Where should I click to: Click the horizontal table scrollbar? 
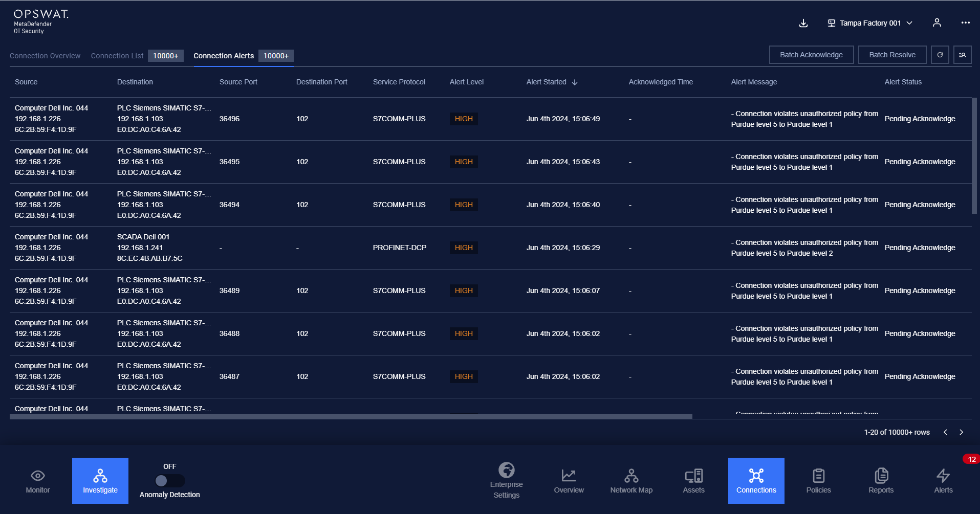tap(351, 416)
